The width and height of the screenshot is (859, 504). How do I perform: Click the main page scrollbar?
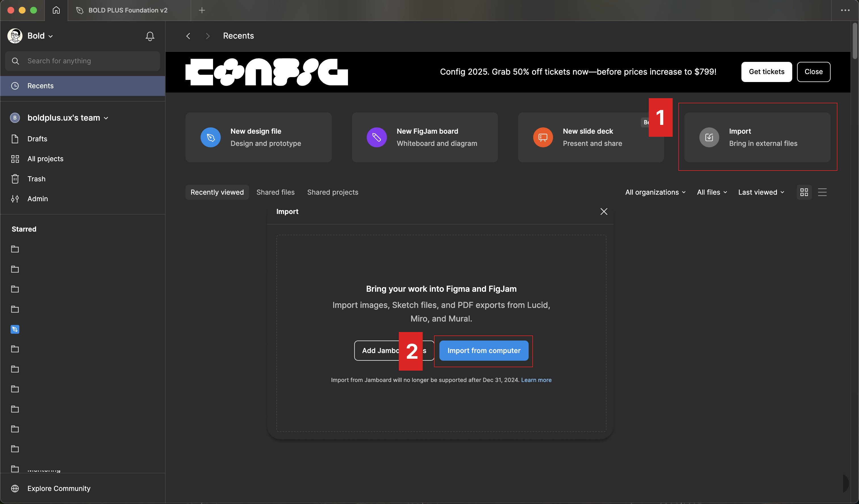[855, 41]
